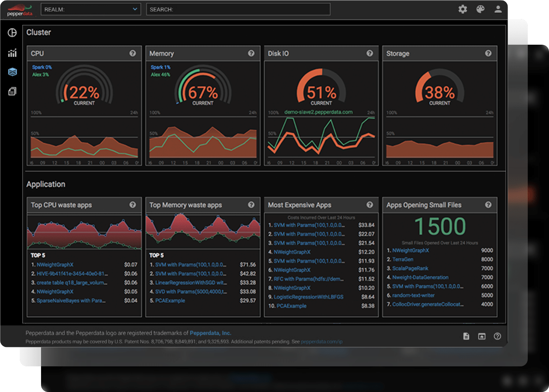Viewport: 549px width, 392px height.
Task: Click the Pepperdata logo
Action: click(x=20, y=10)
